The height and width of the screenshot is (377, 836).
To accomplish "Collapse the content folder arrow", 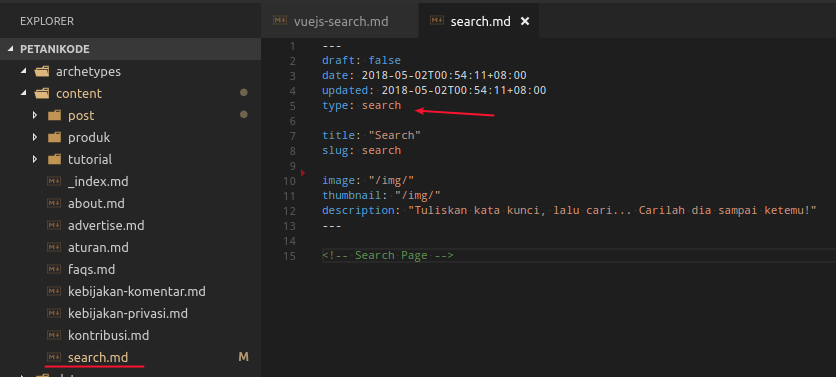I will click(x=23, y=93).
